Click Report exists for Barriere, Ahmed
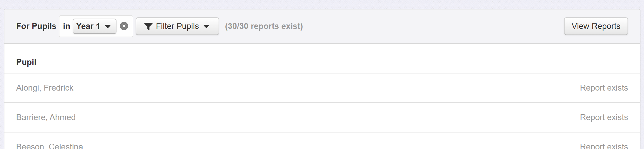 [604, 117]
